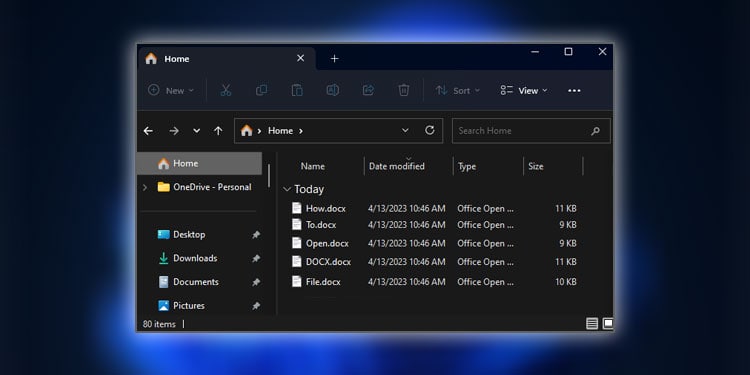Click the 11 KB size of How.docx

pyautogui.click(x=566, y=209)
